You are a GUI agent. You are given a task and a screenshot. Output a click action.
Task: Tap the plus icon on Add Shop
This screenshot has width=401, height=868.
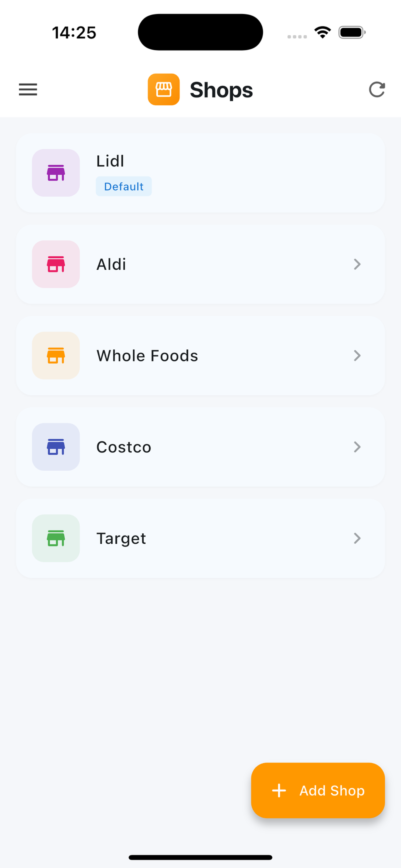[x=279, y=790]
